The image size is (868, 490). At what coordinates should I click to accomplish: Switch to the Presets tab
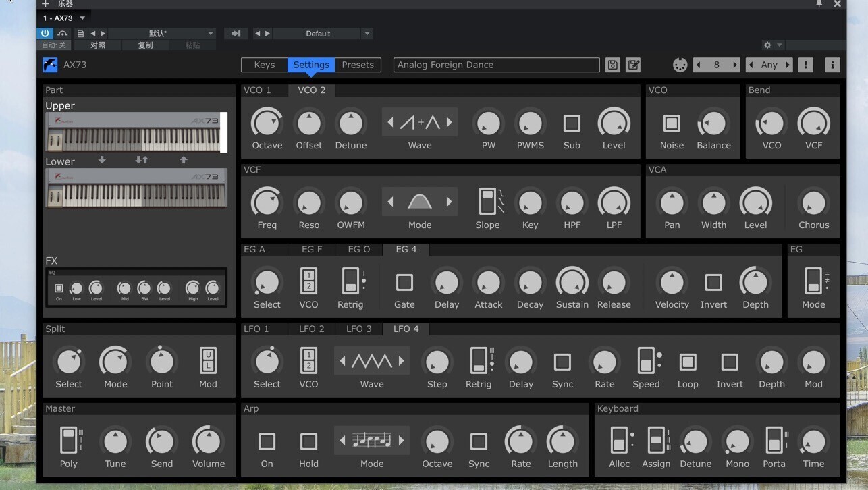tap(358, 65)
